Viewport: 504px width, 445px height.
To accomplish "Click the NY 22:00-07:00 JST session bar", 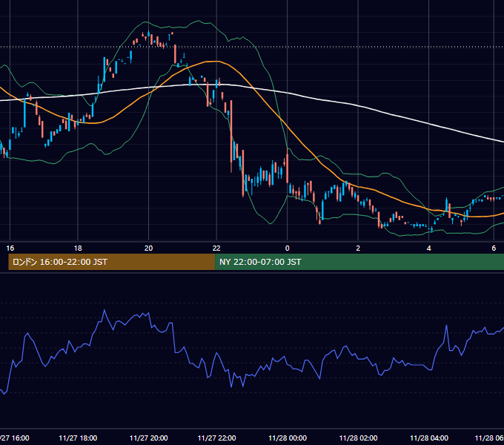I will point(359,262).
